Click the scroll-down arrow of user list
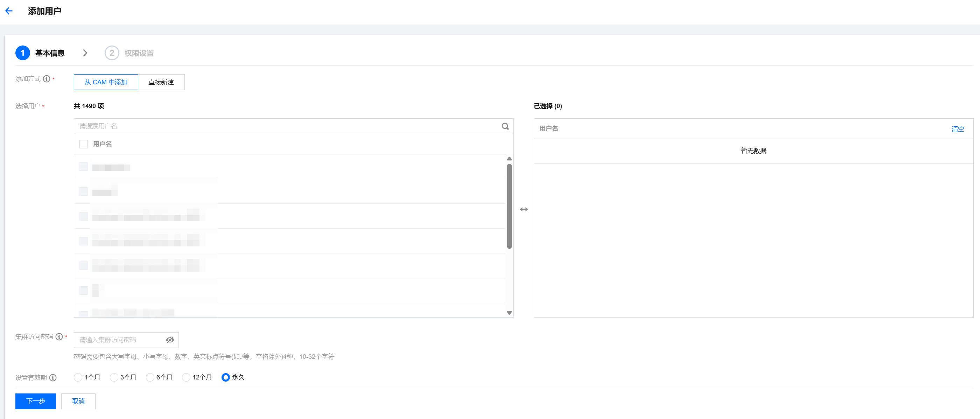Image resolution: width=980 pixels, height=419 pixels. (x=509, y=313)
